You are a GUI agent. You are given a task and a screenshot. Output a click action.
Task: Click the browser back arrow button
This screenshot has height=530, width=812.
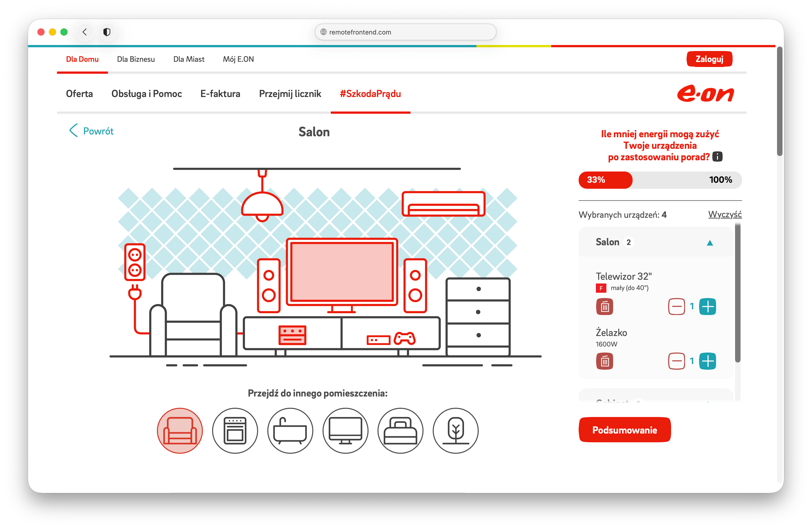85,32
